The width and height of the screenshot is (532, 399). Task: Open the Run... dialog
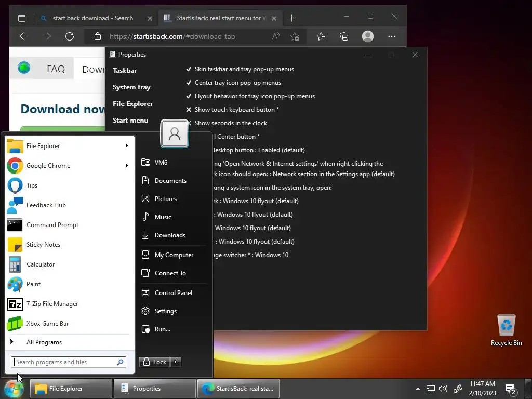(x=173, y=329)
